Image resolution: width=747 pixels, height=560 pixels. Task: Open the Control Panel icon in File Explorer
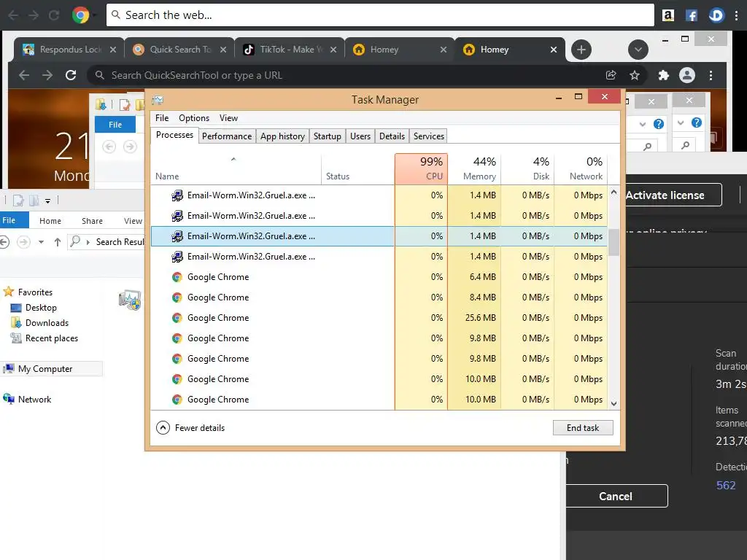(130, 300)
